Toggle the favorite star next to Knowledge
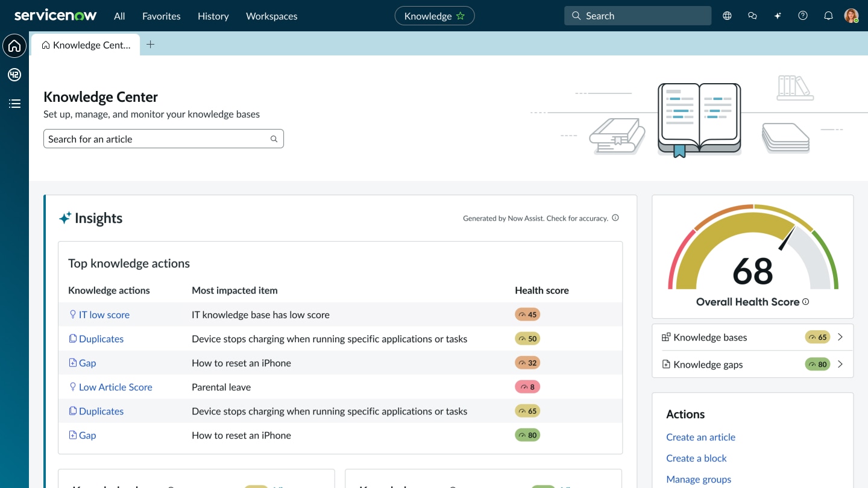This screenshot has width=868, height=488. [x=461, y=16]
